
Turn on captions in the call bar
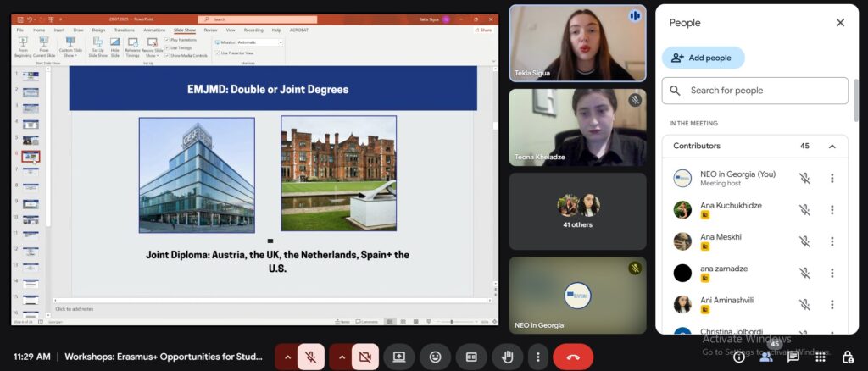coord(471,357)
